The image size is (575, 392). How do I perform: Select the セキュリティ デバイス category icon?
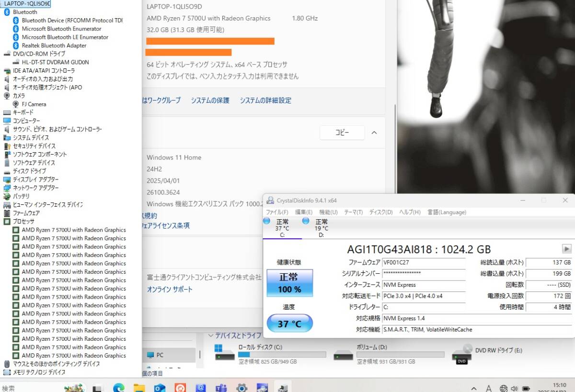pos(7,146)
